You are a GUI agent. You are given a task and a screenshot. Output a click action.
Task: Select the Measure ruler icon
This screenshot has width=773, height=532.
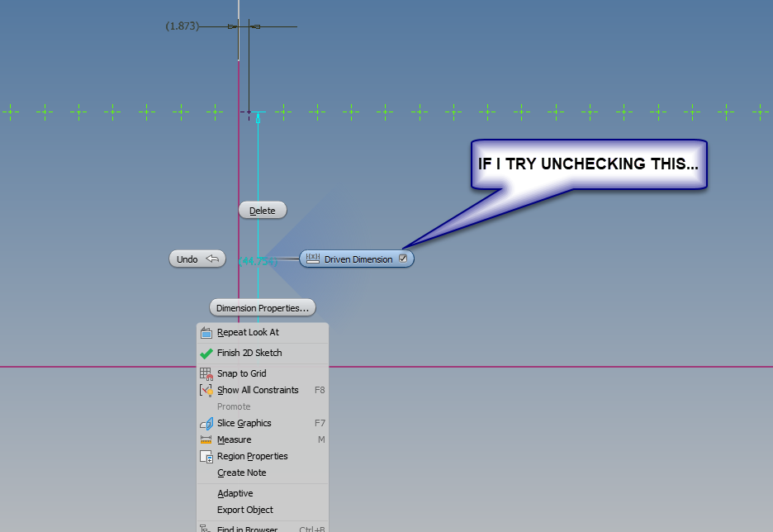click(205, 439)
